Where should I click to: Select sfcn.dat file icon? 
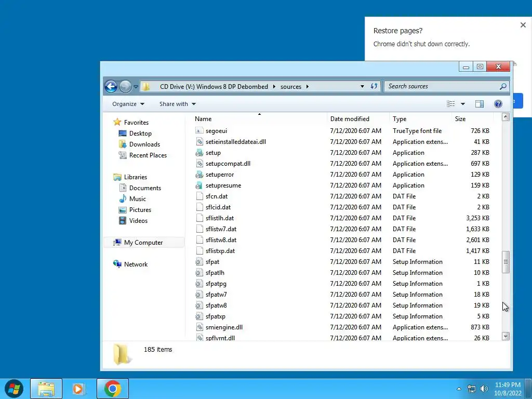tap(199, 196)
